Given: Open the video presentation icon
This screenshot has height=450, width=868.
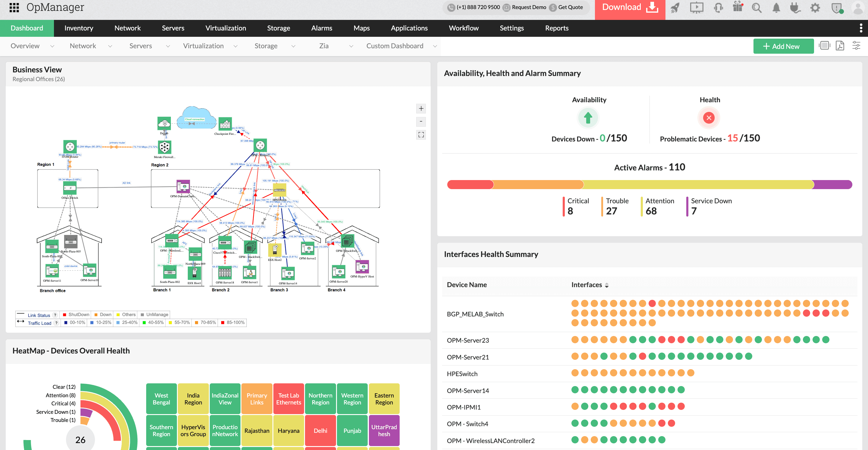Looking at the screenshot, I should click(697, 8).
